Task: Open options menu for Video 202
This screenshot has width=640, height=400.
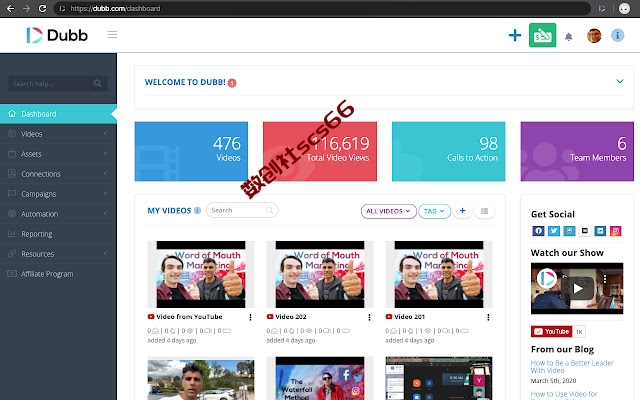Action: [369, 317]
